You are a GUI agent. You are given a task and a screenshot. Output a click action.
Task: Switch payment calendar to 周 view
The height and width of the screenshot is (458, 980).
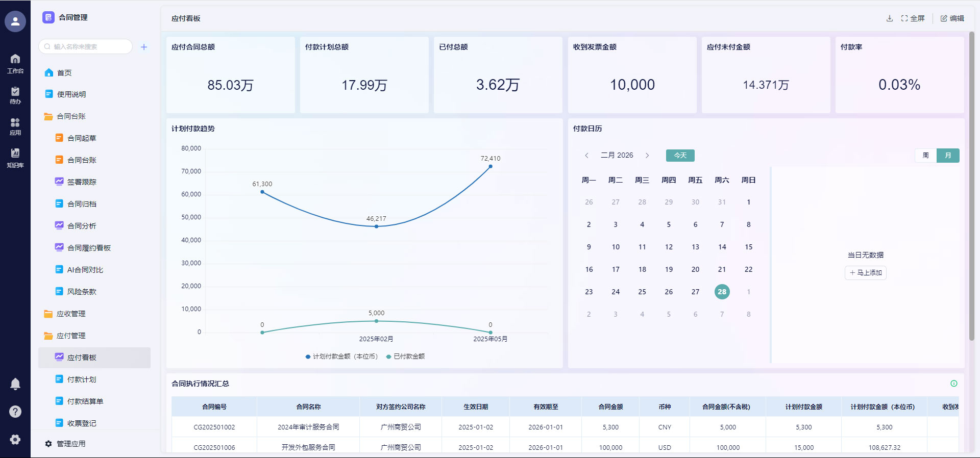(x=925, y=156)
